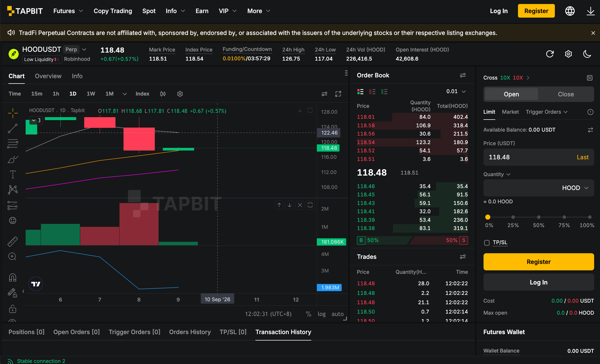Open chart indicators candlestick icon
The height and width of the screenshot is (364, 600).
[163, 94]
